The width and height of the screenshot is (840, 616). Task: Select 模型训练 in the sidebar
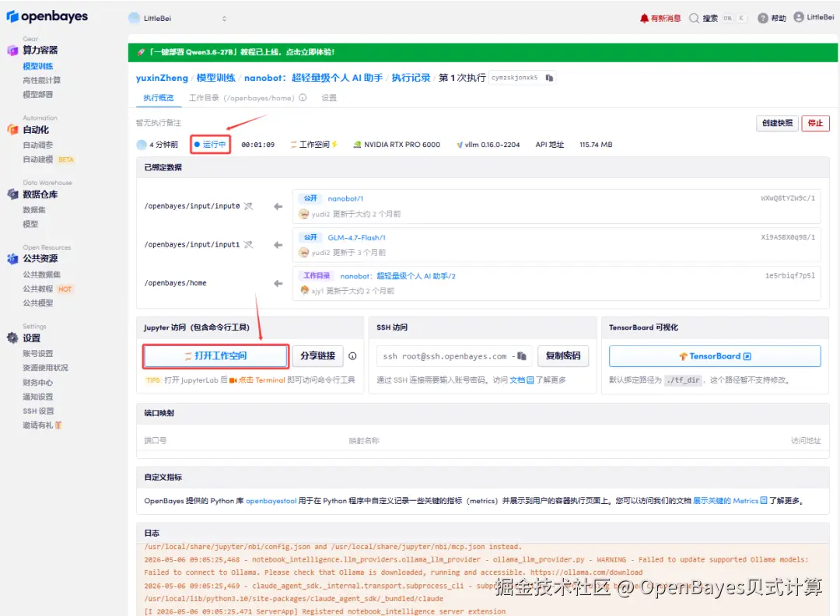[x=38, y=66]
